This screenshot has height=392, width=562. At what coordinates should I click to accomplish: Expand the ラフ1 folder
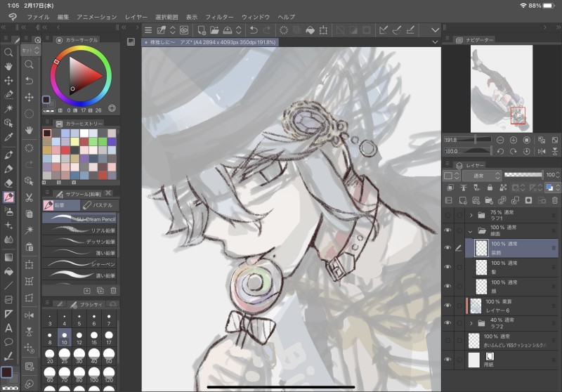(x=471, y=215)
